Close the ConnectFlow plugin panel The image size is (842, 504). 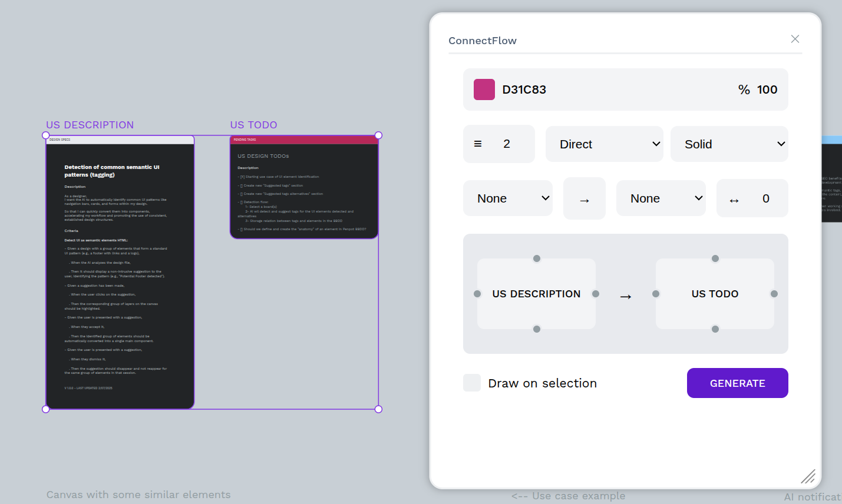click(795, 39)
